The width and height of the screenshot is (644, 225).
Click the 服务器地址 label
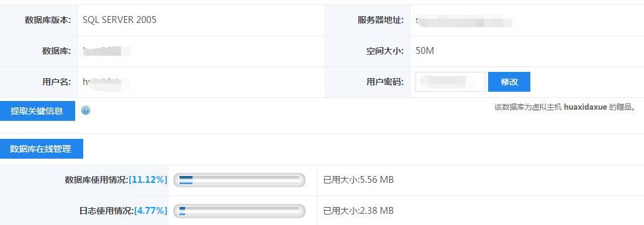pyautogui.click(x=381, y=20)
